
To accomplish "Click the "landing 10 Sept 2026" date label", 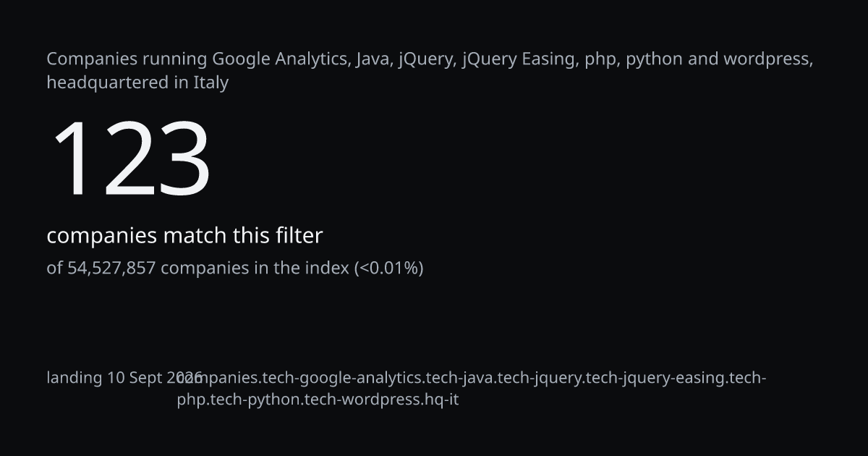I will [124, 378].
